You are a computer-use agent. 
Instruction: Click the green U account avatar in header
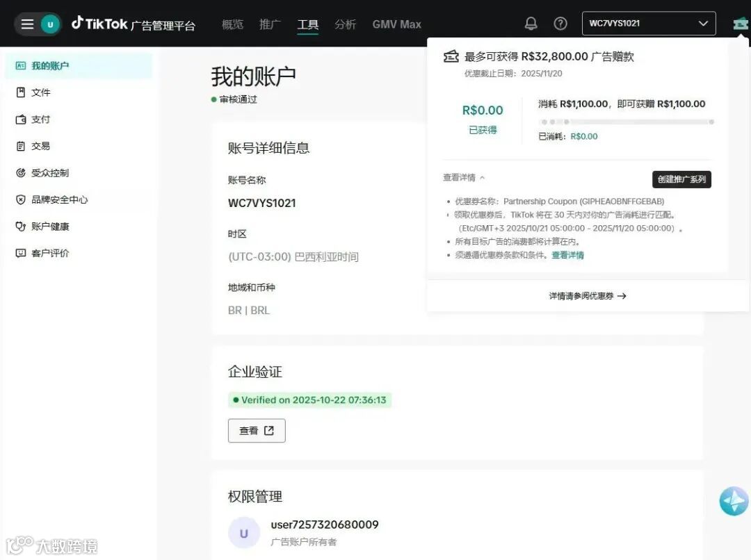point(50,24)
